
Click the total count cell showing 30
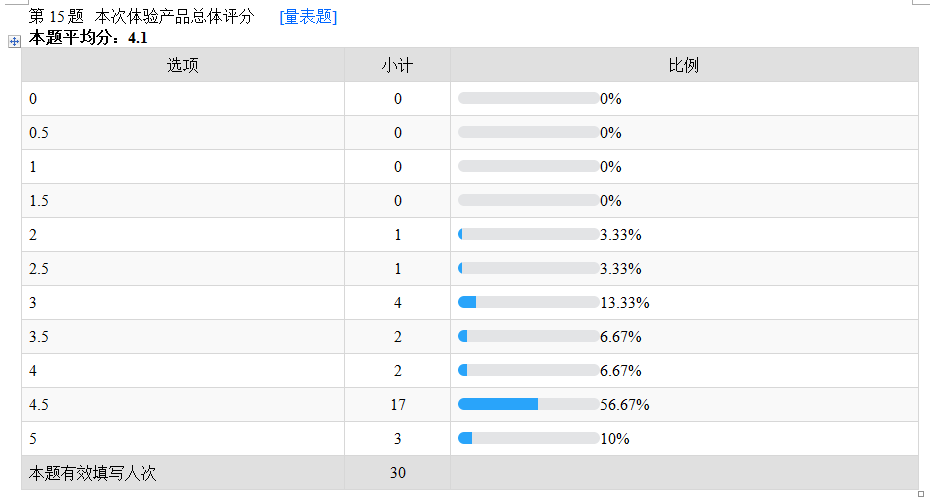(397, 472)
